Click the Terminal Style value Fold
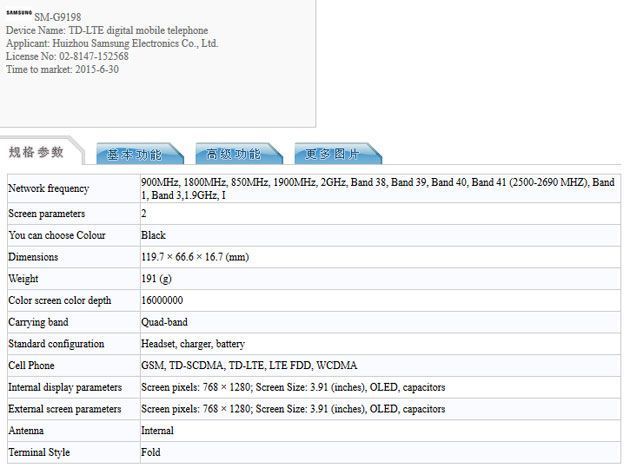The image size is (630, 468). (152, 453)
